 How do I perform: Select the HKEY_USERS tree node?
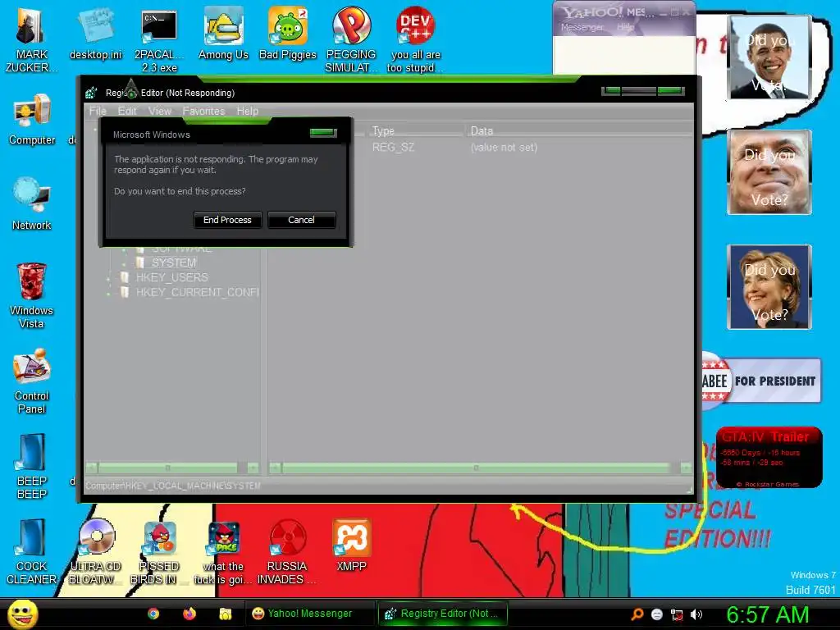tap(172, 277)
